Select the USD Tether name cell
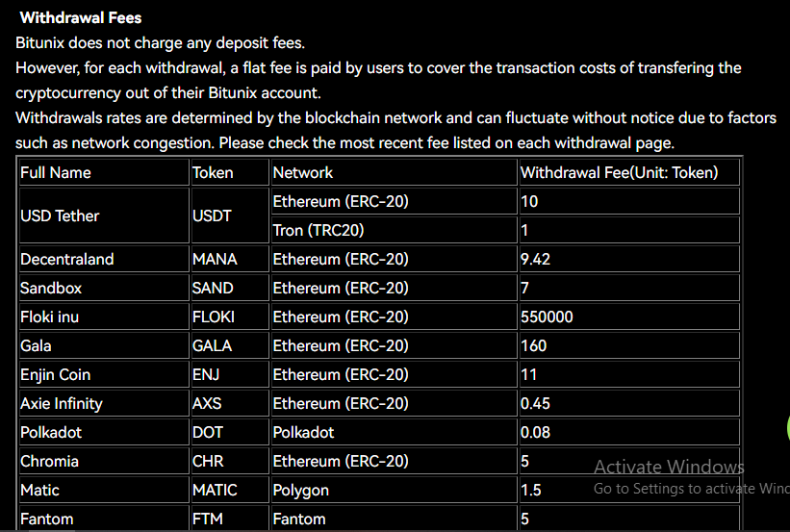The width and height of the screenshot is (790, 532). pos(60,215)
